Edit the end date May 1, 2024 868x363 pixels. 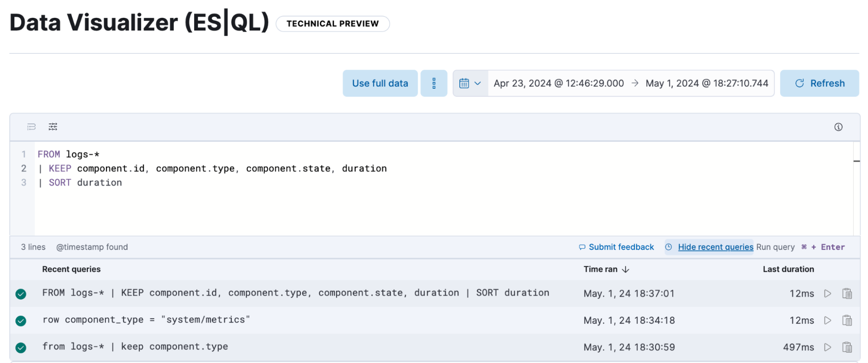706,83
